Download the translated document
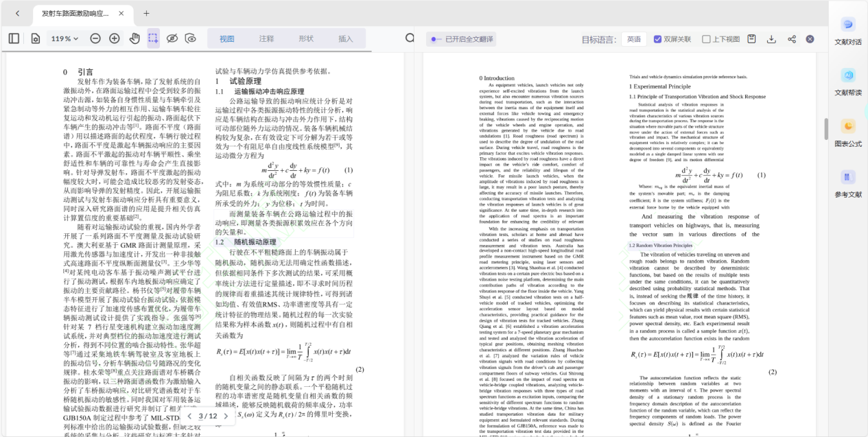The image size is (868, 437). [x=771, y=39]
